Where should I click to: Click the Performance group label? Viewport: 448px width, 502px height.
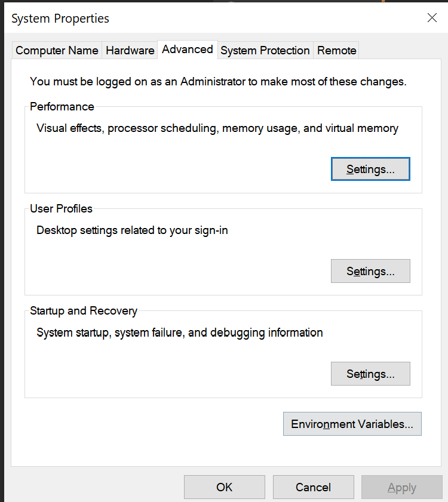(62, 107)
